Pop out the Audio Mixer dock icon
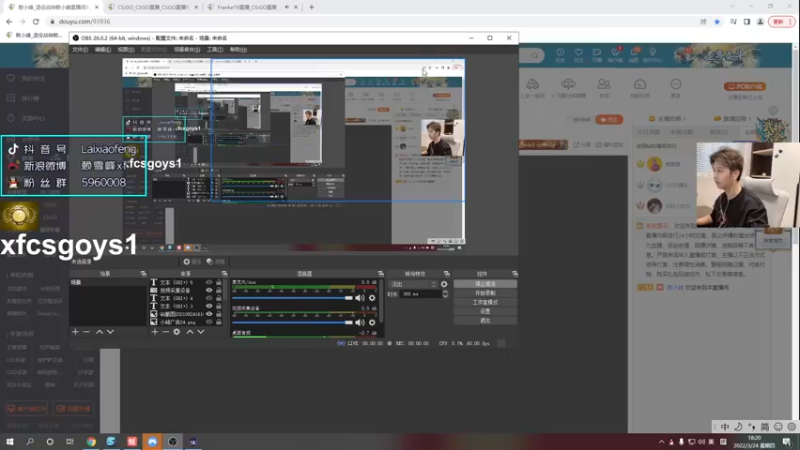Viewport: 800px width, 450px height. point(380,274)
